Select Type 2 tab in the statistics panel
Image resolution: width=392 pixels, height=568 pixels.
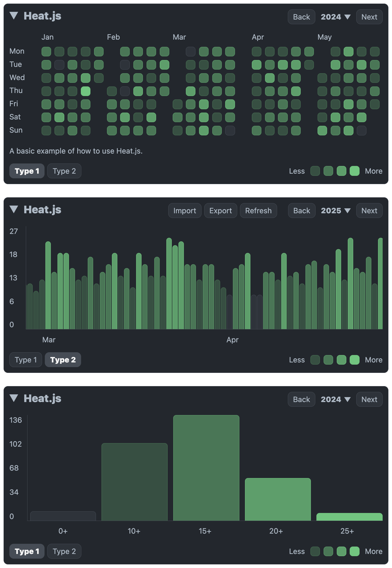point(64,551)
